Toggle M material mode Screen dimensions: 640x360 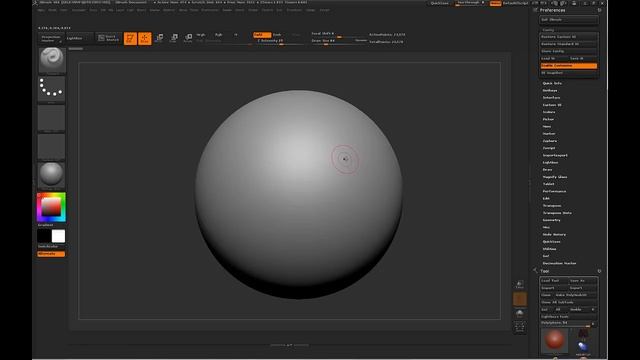pos(236,35)
